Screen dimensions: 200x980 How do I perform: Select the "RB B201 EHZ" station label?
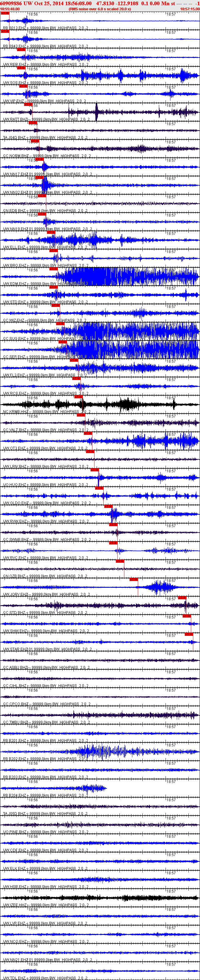(x=14, y=740)
